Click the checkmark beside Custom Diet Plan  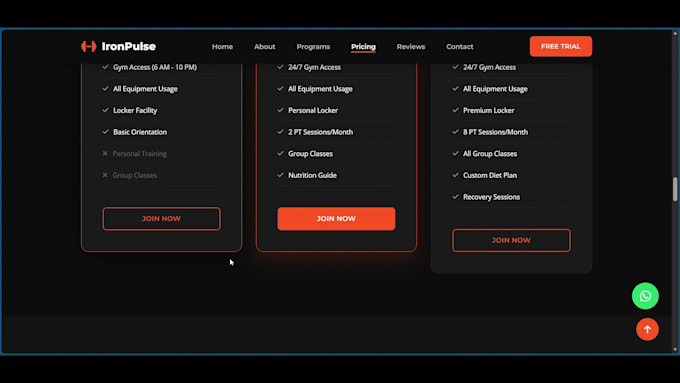pyautogui.click(x=455, y=175)
